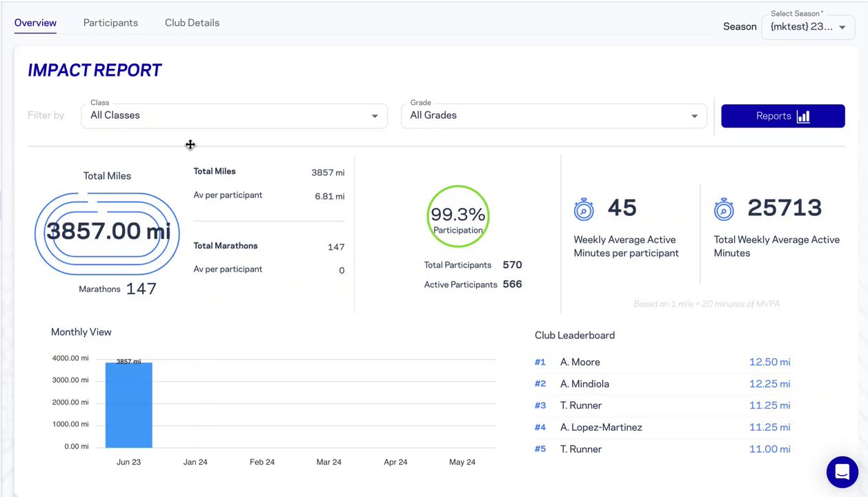Image resolution: width=868 pixels, height=497 pixels.
Task: Switch to the Participants tab
Action: pyautogui.click(x=110, y=23)
